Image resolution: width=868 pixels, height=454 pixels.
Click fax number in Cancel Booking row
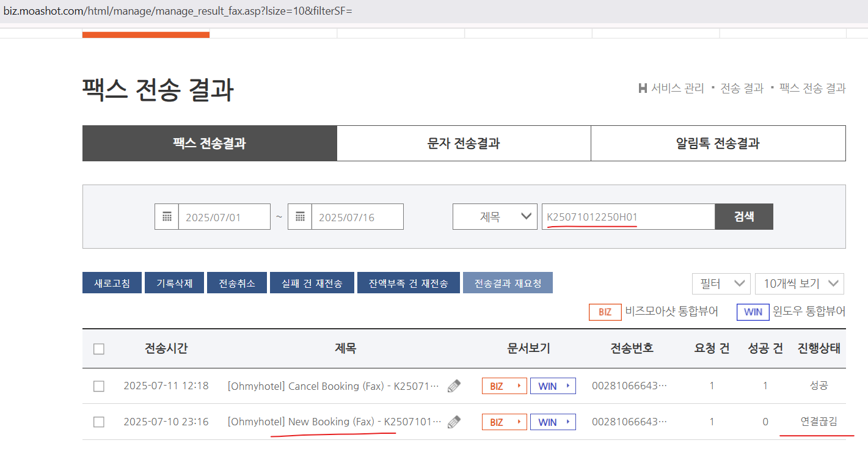(630, 386)
